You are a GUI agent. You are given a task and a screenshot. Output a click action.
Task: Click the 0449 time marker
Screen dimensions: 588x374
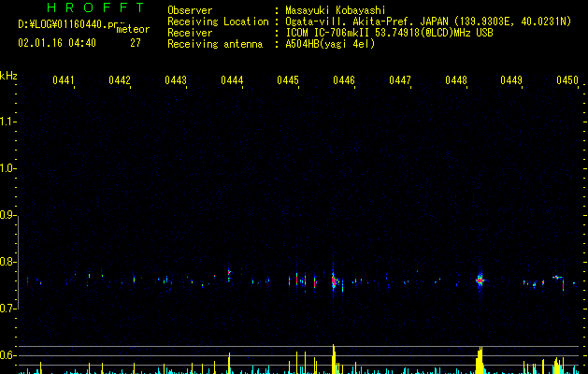click(x=511, y=79)
